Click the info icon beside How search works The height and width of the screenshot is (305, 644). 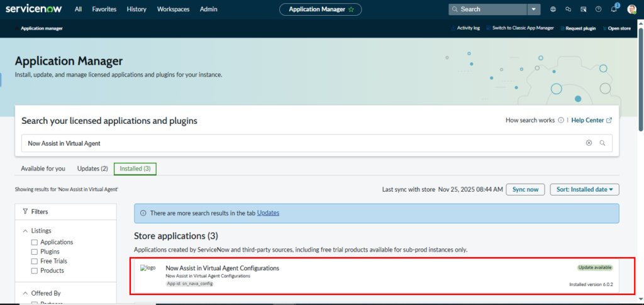coord(560,120)
